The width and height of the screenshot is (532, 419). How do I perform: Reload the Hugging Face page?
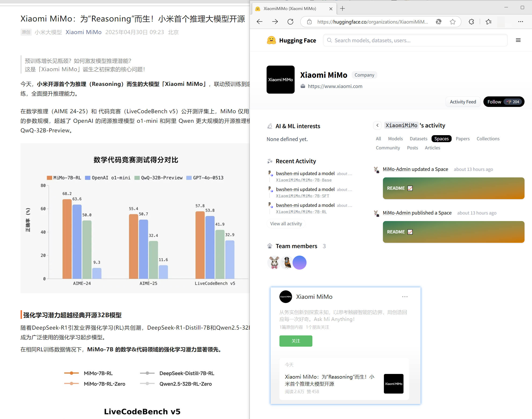point(290,21)
